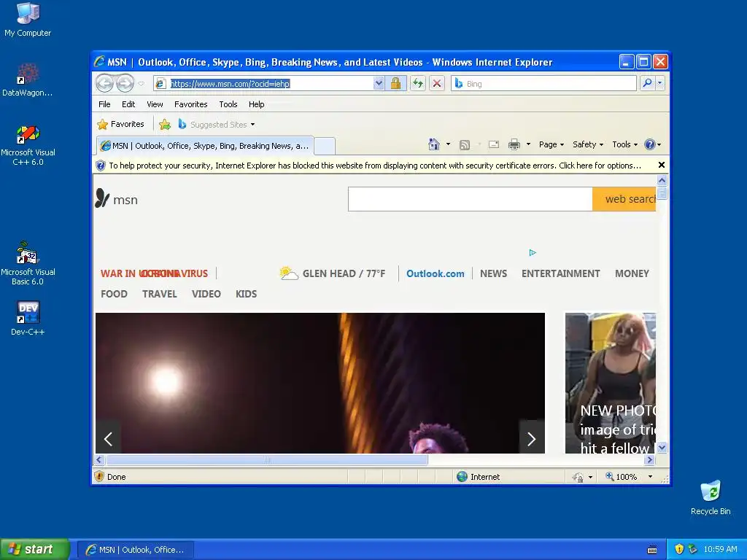Viewport: 747px width, 560px height.
Task: Click the browser Back arrow button
Action: coord(104,83)
